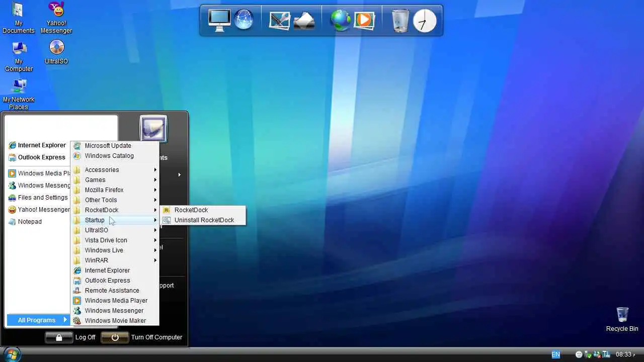Screen dimensions: 644x362
Task: Click the Messenger people tray icon
Action: pos(597,354)
